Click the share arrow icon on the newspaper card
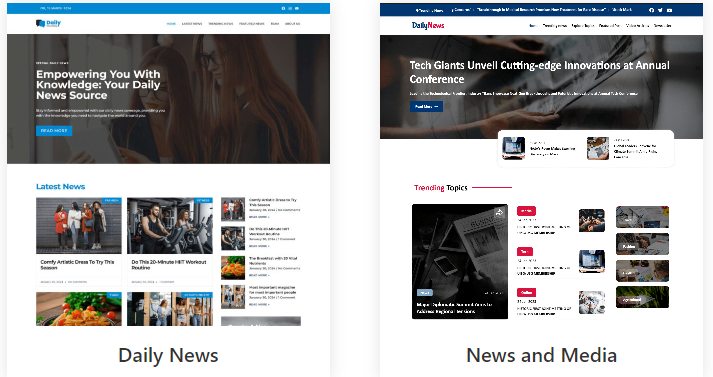This screenshot has width=713, height=377. 499,212
